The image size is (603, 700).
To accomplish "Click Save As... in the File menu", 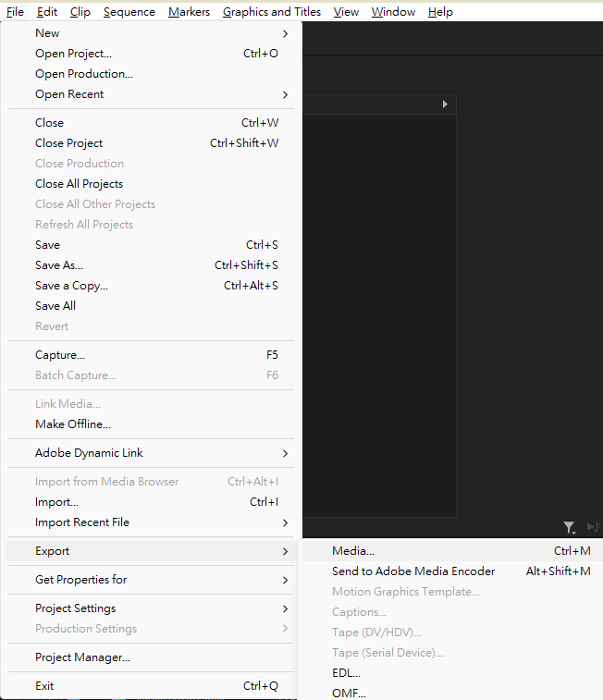I will 59,265.
